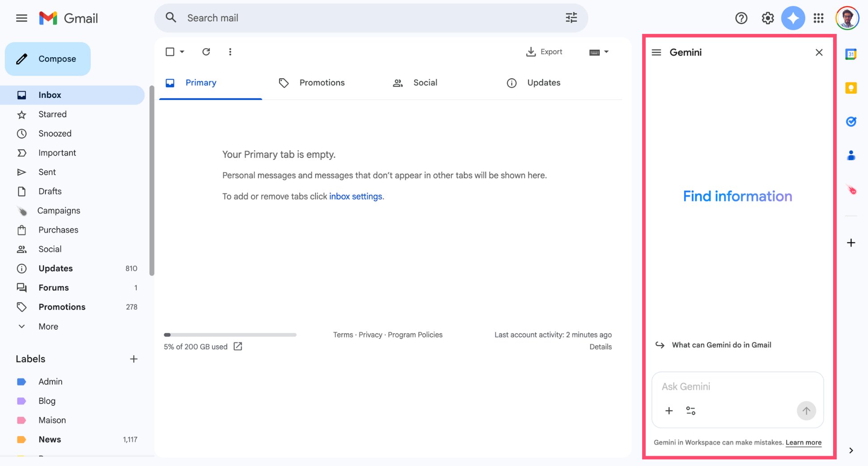Follow the inbox settings link
This screenshot has width=868, height=466.
tap(356, 197)
